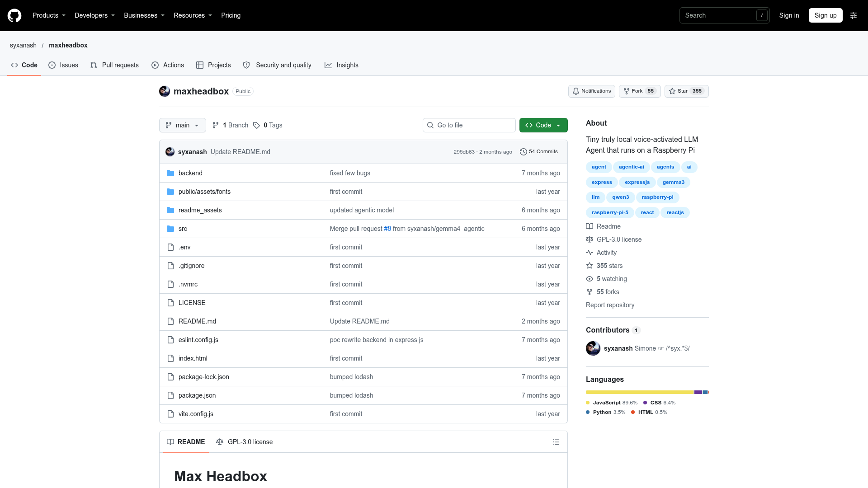Switch to the Pull requests tab

(x=114, y=65)
